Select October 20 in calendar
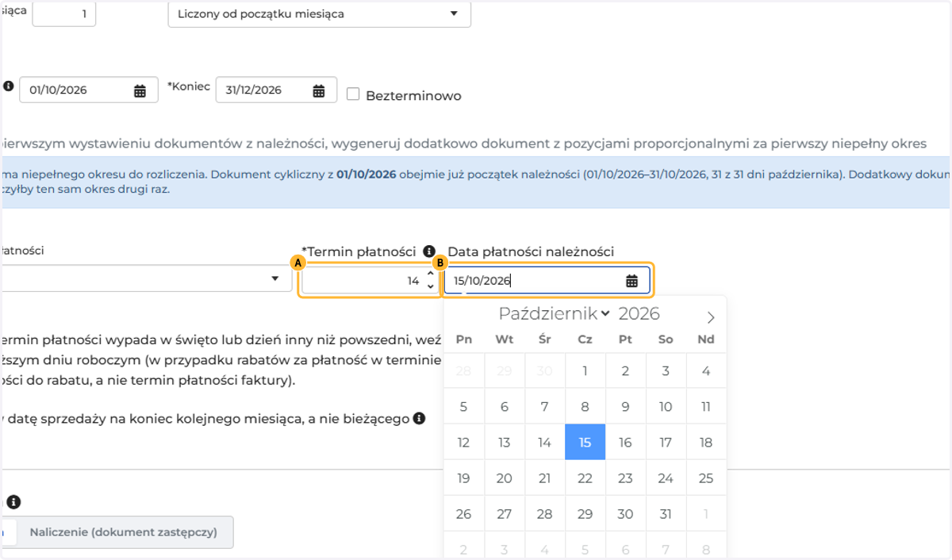 [x=505, y=478]
